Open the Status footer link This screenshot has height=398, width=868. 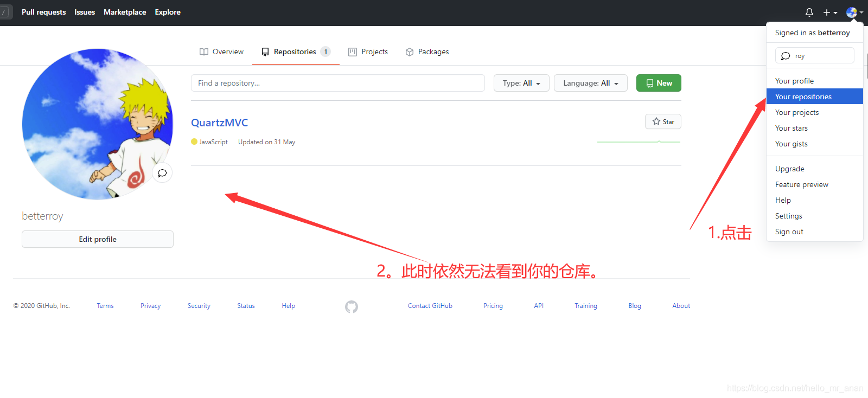coord(246,306)
